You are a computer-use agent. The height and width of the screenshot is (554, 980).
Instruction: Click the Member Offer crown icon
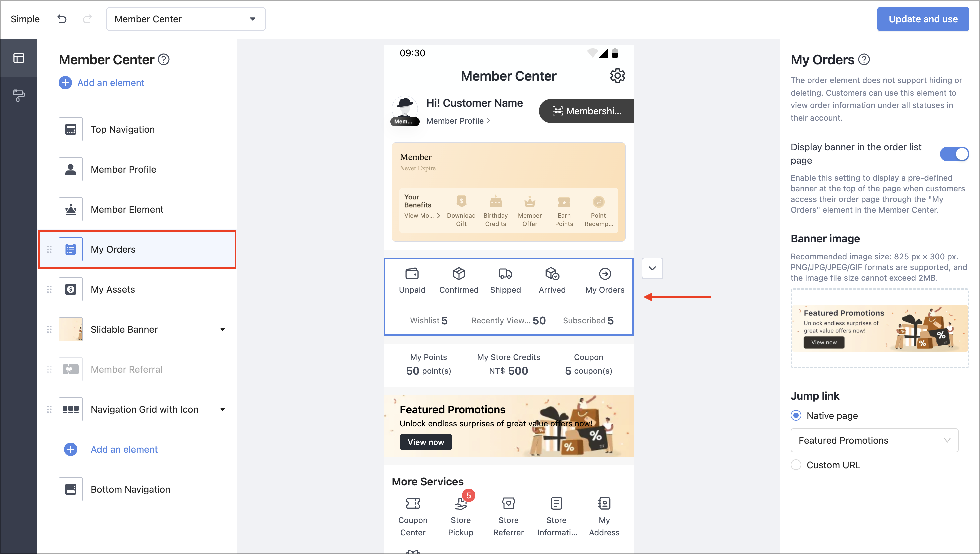click(530, 201)
